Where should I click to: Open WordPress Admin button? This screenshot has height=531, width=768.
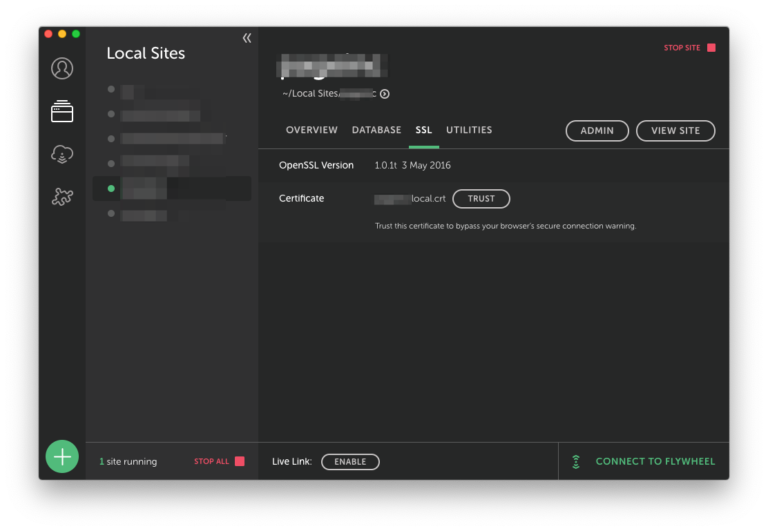coord(597,131)
